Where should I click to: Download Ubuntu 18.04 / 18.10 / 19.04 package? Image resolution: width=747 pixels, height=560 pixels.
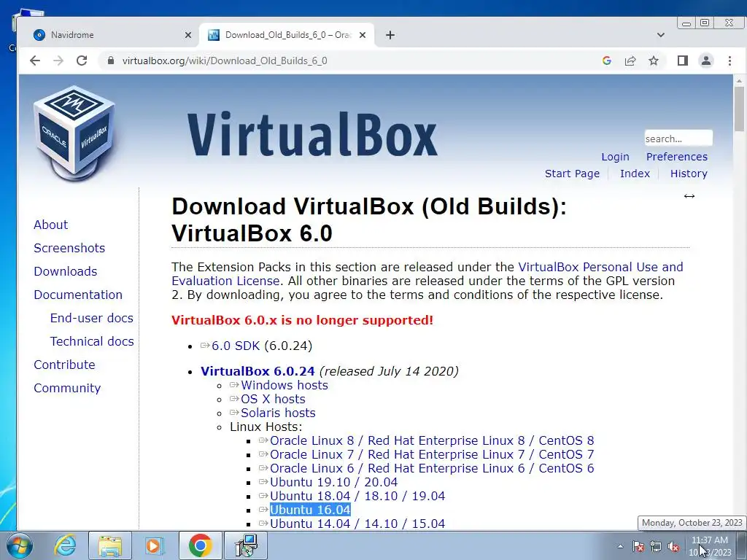pyautogui.click(x=357, y=496)
